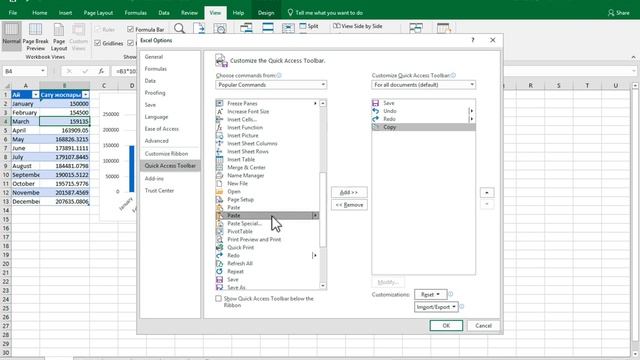Pick Insert Cells command in list
This screenshot has width=640, height=360.
[x=242, y=120]
